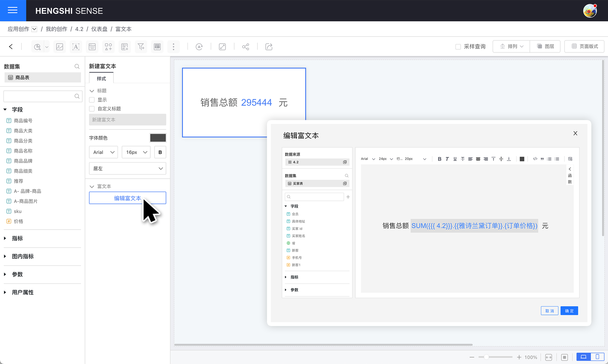
Task: Open the 居左 alignment dropdown
Action: [127, 168]
